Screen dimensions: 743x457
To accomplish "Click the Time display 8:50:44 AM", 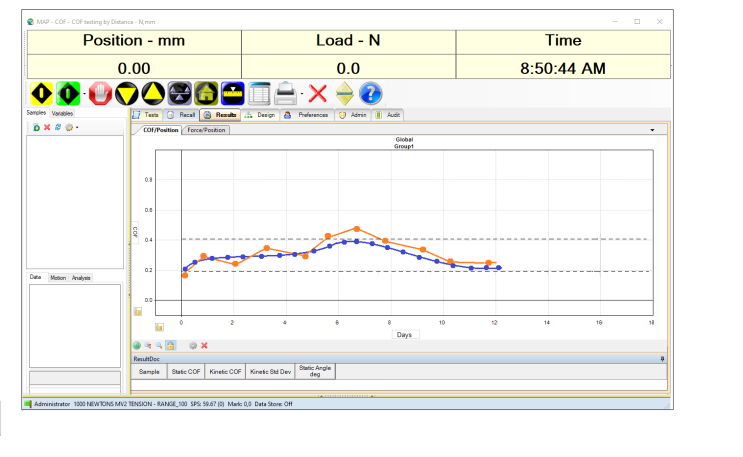I will pyautogui.click(x=563, y=68).
